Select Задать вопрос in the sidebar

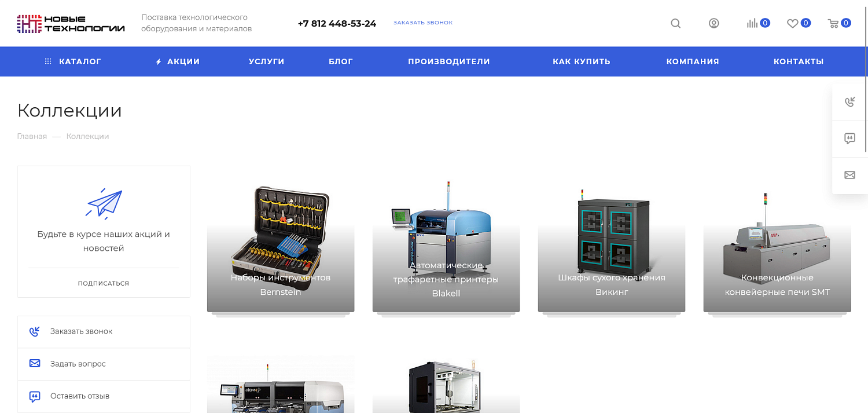[104, 364]
